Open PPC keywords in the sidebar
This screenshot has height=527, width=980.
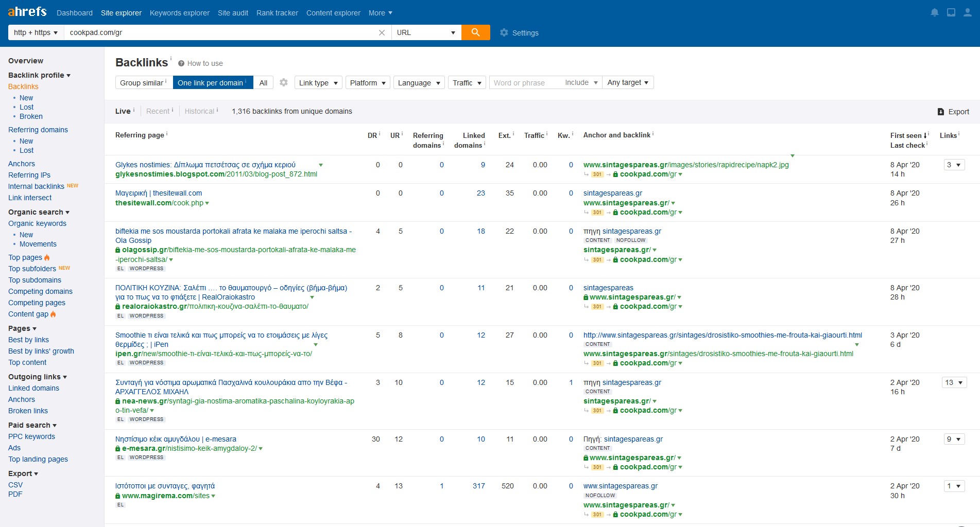tap(31, 436)
